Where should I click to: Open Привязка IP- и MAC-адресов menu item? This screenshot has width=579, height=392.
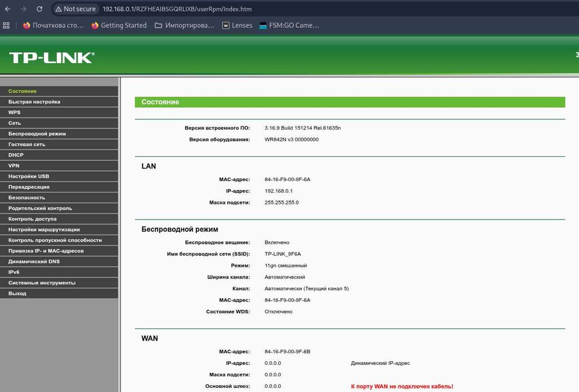59,251
